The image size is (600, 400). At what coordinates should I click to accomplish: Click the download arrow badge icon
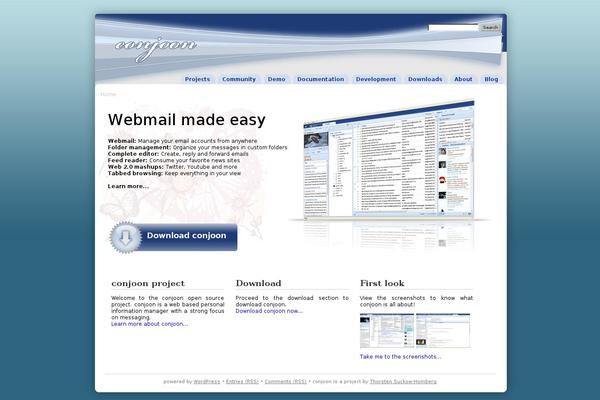coord(125,237)
